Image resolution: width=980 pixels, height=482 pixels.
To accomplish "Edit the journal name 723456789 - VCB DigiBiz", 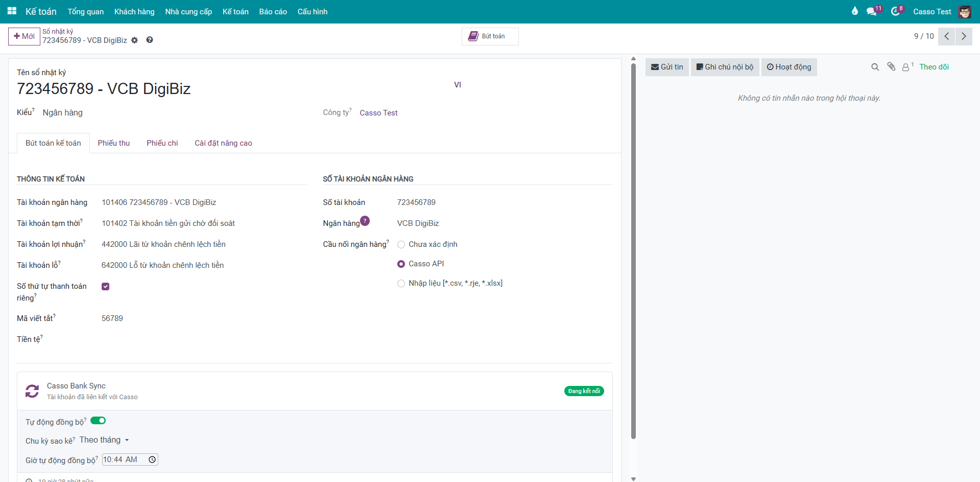I will [x=104, y=89].
